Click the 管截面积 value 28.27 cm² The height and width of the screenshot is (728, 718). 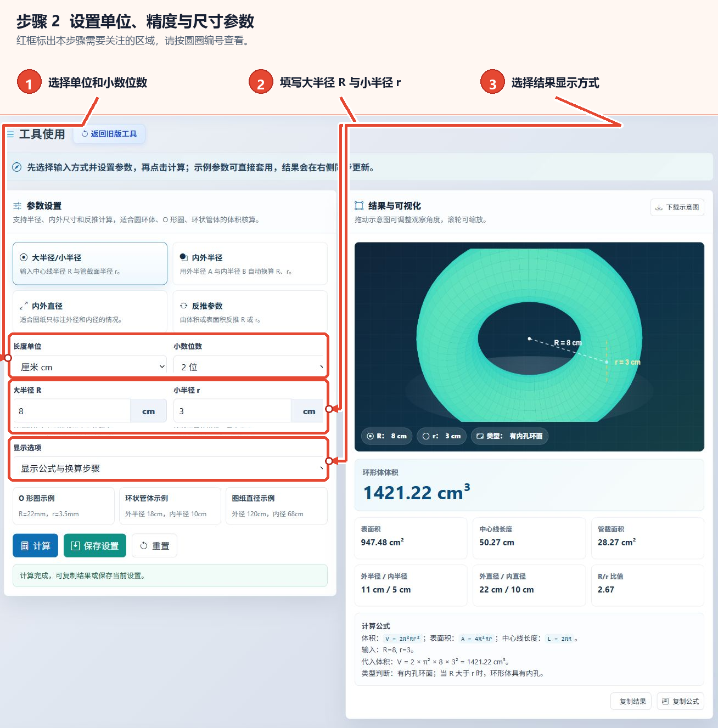click(x=617, y=542)
